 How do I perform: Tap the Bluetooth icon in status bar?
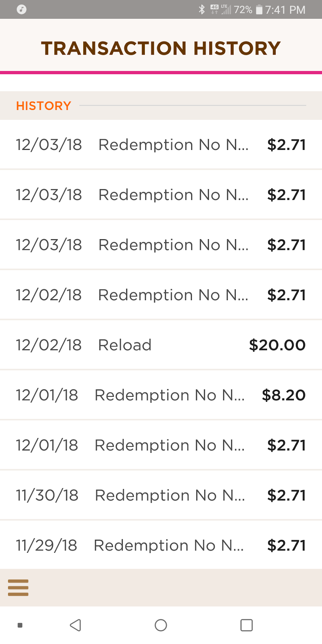(x=202, y=9)
